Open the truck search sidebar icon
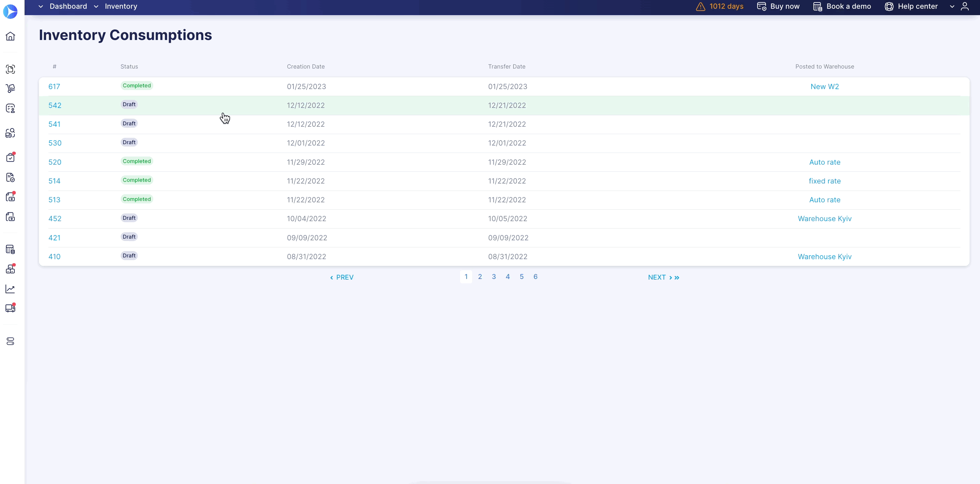This screenshot has height=484, width=980. tap(10, 133)
